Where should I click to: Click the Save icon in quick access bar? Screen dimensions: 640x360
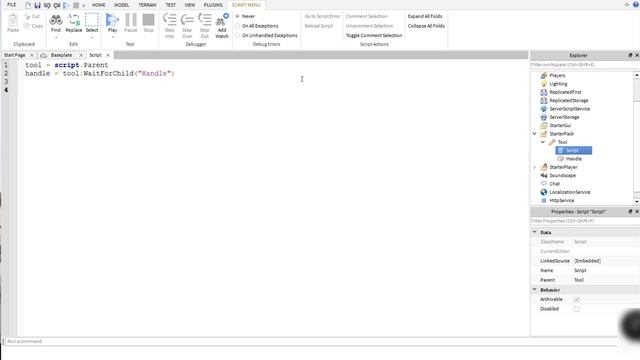[38, 5]
